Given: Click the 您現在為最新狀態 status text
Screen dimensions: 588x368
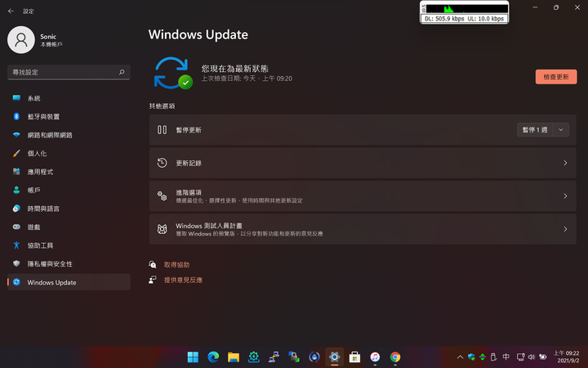Looking at the screenshot, I should click(234, 69).
